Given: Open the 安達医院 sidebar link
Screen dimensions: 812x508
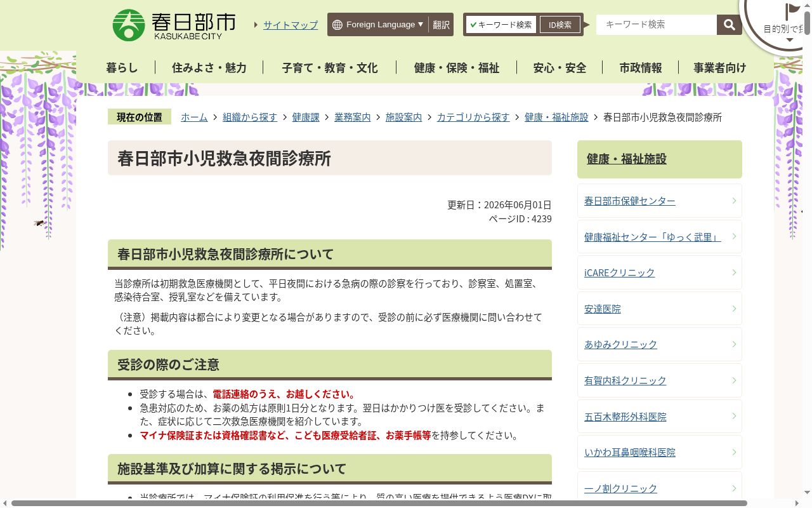Looking at the screenshot, I should (x=603, y=309).
